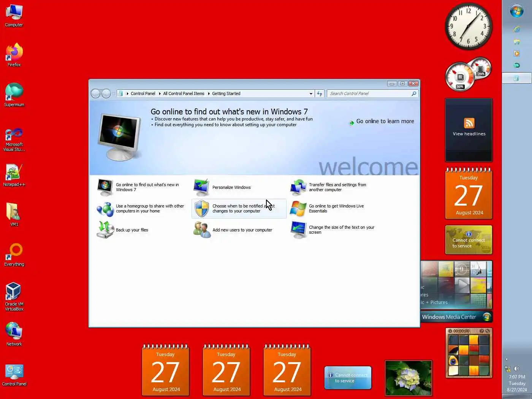
Task: Select the Microsoft Visual Studio desktop shortcut
Action: pos(14,140)
